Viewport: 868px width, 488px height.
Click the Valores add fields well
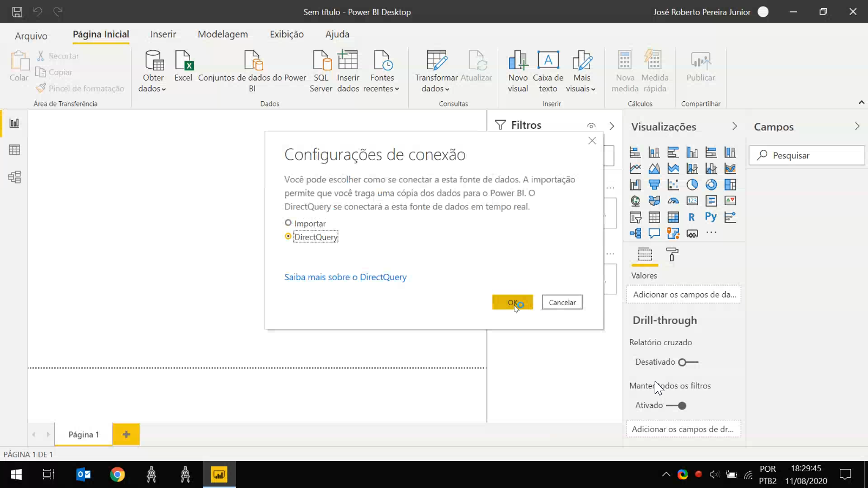click(684, 294)
